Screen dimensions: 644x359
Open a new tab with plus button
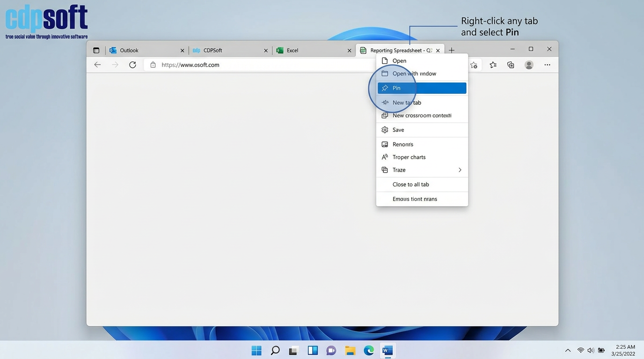pyautogui.click(x=451, y=50)
